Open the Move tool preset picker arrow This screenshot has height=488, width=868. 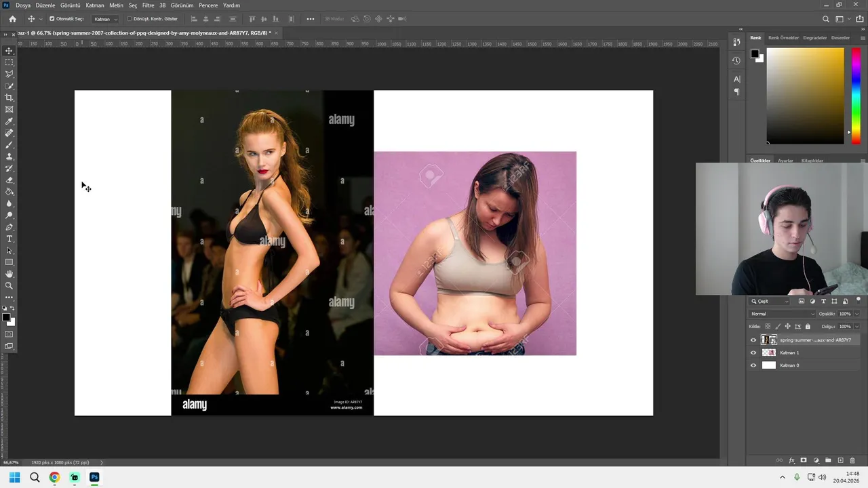coord(41,19)
